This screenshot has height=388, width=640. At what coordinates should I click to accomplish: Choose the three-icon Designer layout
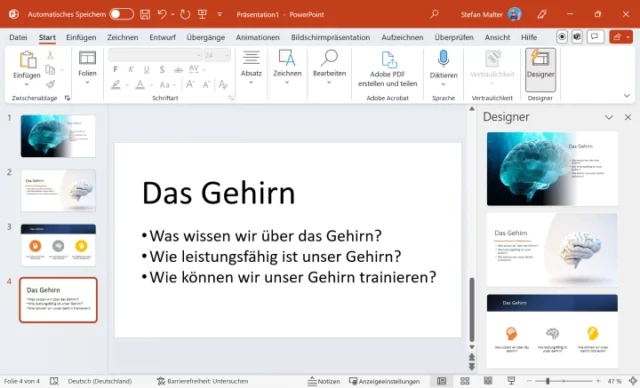(x=552, y=331)
